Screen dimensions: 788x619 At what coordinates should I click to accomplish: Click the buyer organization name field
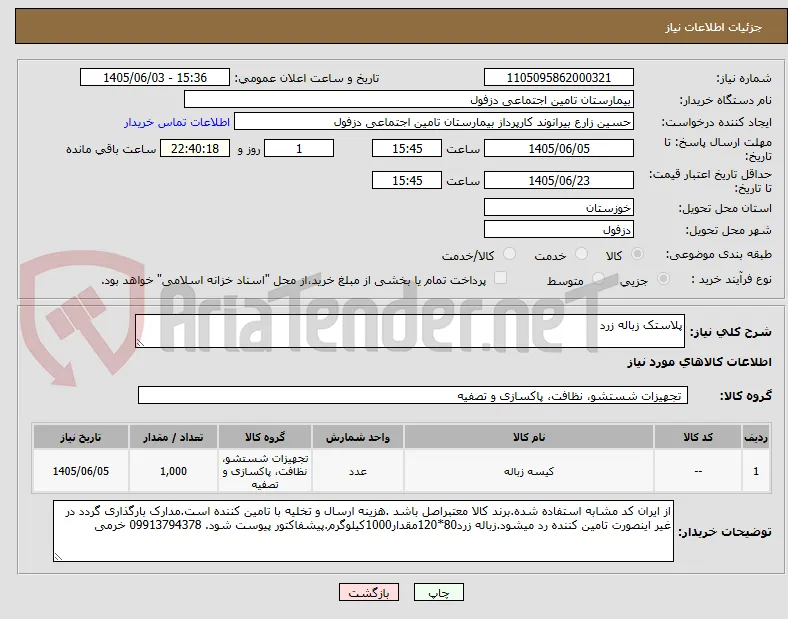(x=409, y=99)
